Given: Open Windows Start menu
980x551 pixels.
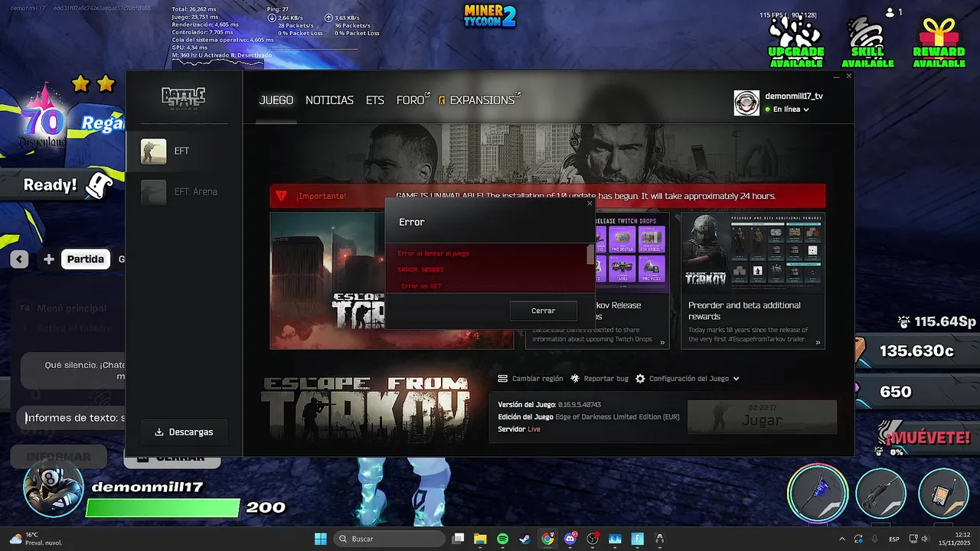Looking at the screenshot, I should pyautogui.click(x=321, y=539).
